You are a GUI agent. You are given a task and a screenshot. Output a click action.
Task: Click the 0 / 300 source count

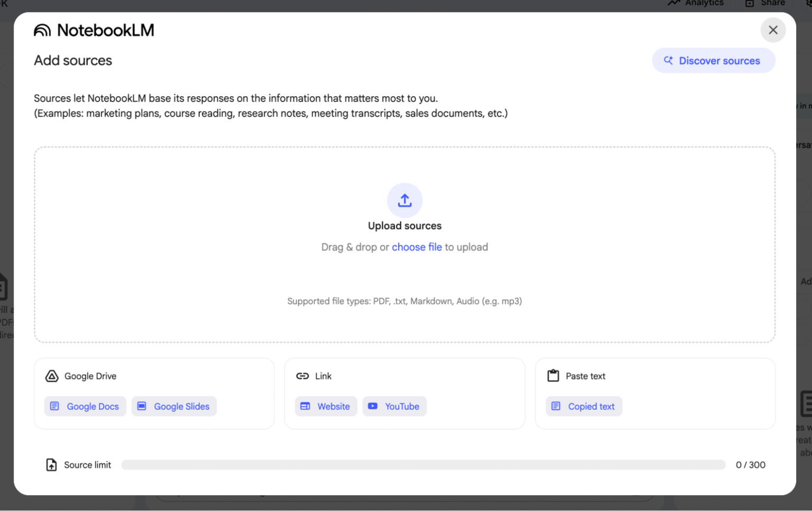[750, 465]
